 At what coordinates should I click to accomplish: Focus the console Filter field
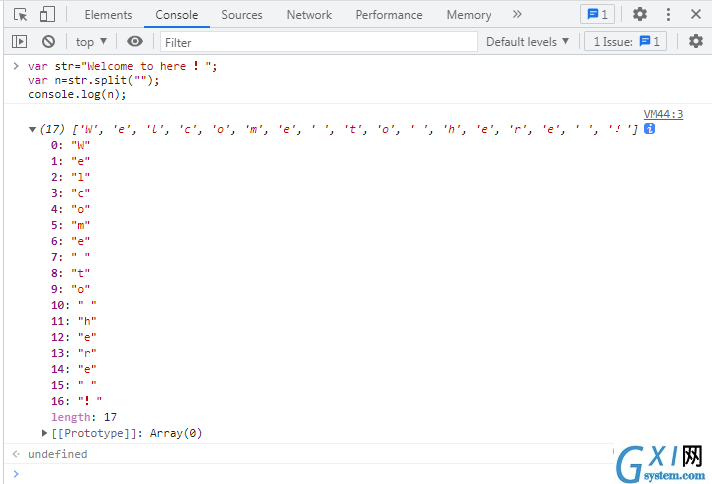click(x=319, y=42)
